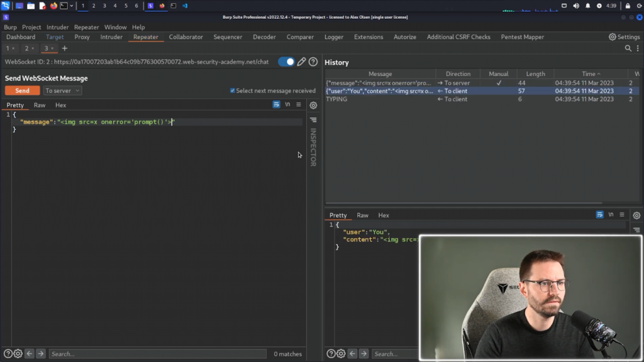Click the orange Send button
This screenshot has height=362, width=644.
22,90
